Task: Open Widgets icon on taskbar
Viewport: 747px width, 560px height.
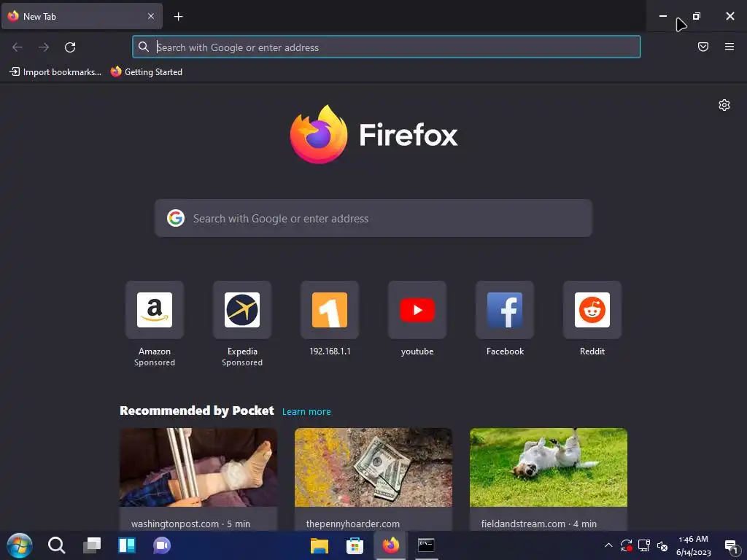Action: pos(127,545)
